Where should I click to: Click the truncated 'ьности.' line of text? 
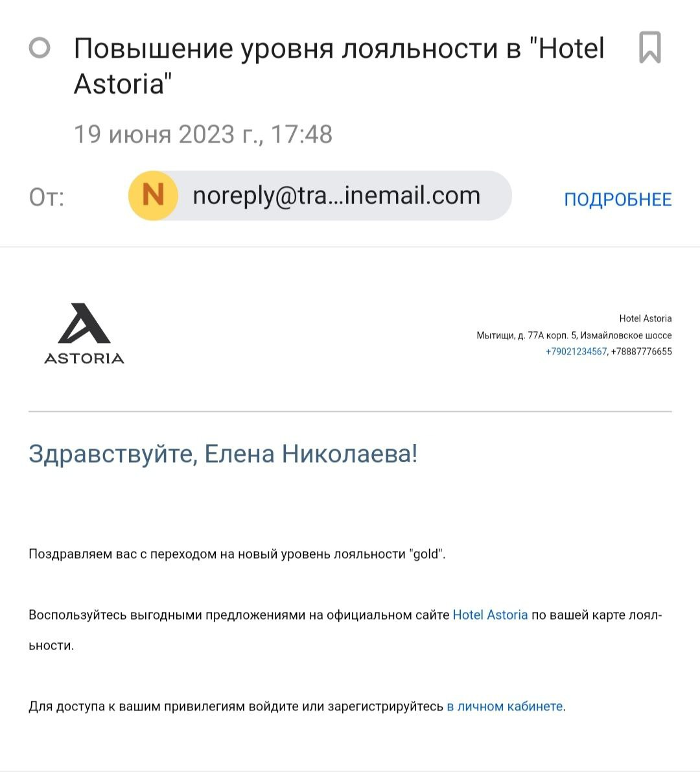51,645
